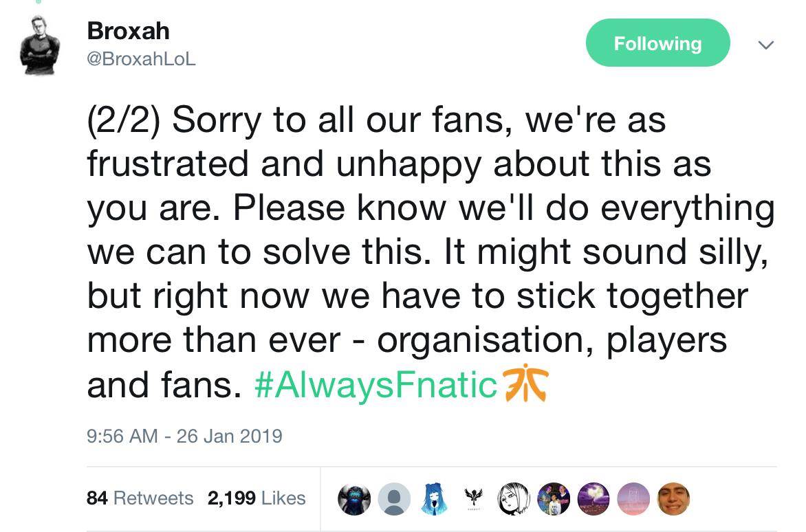Open the smiling man's face liker avatar

672,498
